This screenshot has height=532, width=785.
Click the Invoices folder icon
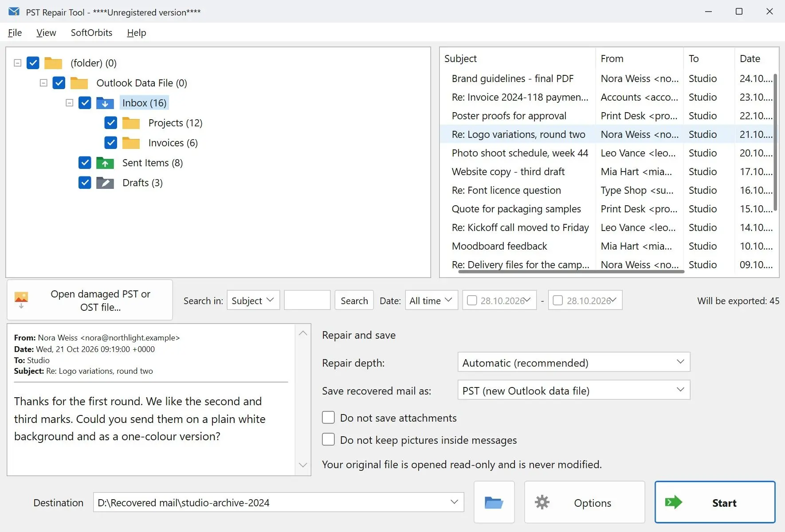[131, 143]
